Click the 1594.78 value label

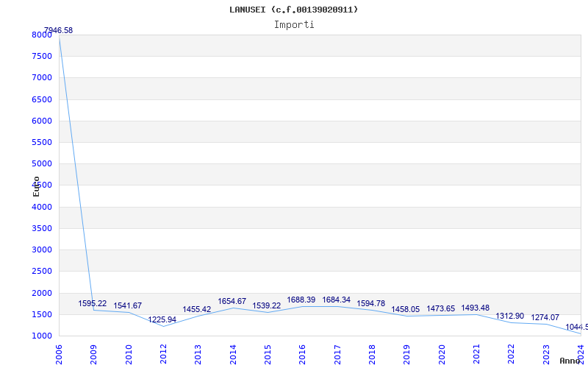click(x=371, y=303)
